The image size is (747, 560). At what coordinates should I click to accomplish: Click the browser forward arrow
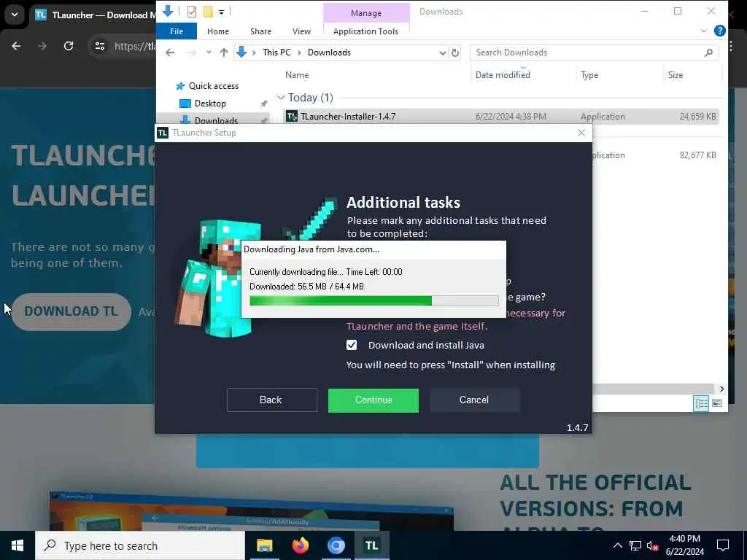pos(42,46)
